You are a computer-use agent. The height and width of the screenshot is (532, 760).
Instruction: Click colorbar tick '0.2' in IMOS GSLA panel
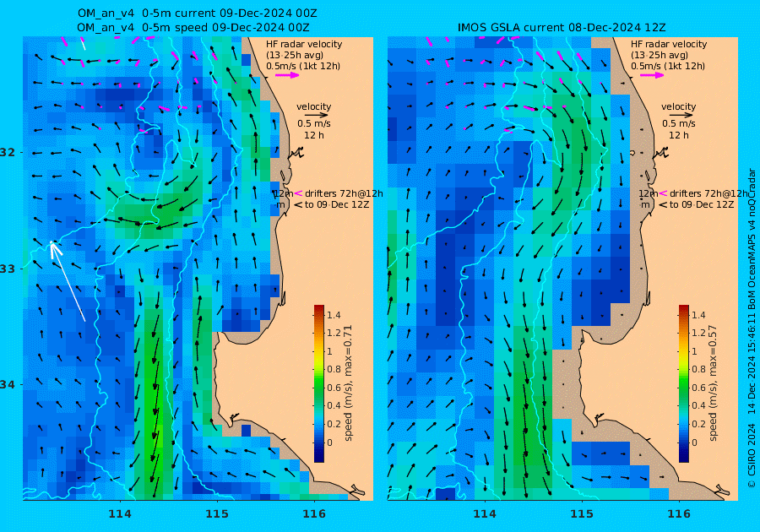click(x=698, y=424)
